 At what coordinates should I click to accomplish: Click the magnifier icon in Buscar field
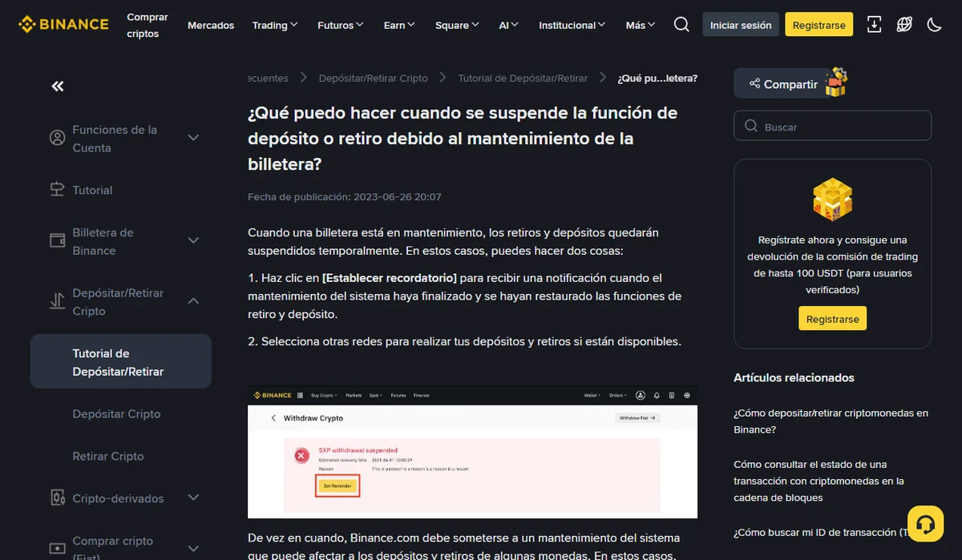click(x=751, y=126)
